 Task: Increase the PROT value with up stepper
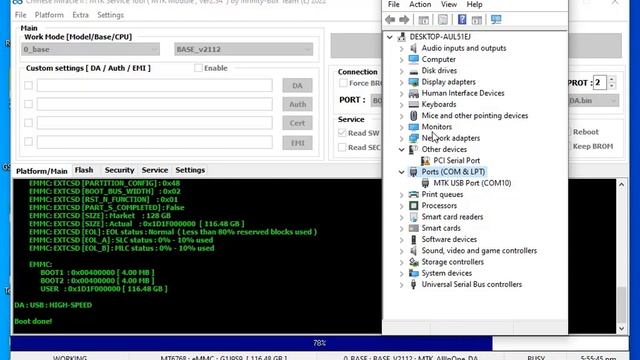click(611, 79)
